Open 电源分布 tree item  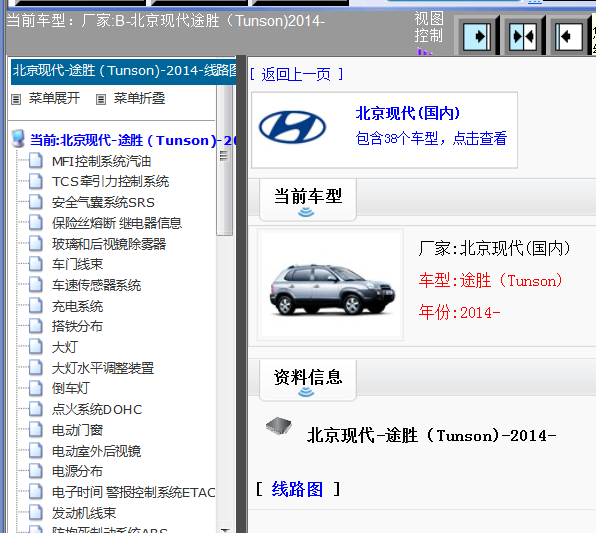(x=78, y=472)
